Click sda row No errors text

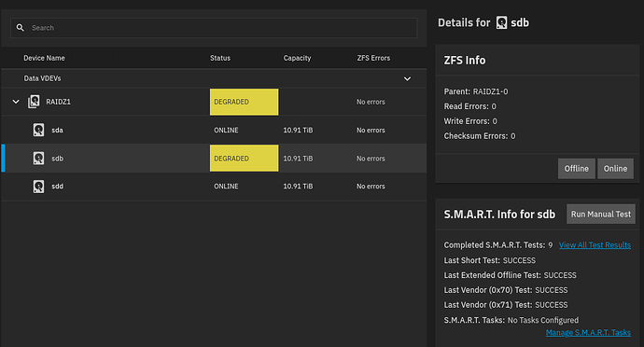coord(371,131)
